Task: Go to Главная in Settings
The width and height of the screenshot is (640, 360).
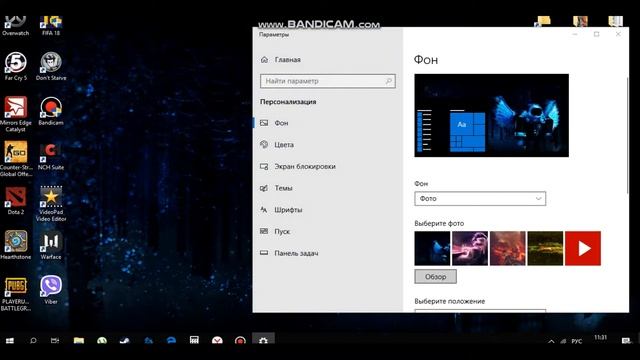Action: [x=287, y=60]
